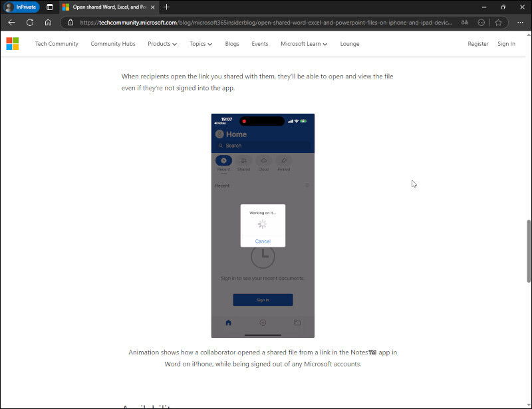
Task: Go to Community Hubs
Action: pyautogui.click(x=113, y=44)
